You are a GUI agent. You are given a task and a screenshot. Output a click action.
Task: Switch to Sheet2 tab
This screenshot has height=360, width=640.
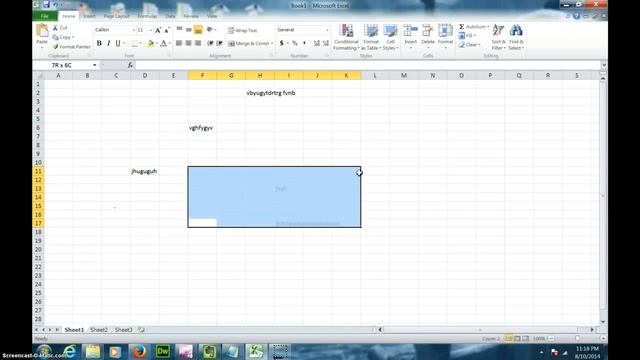click(x=99, y=330)
